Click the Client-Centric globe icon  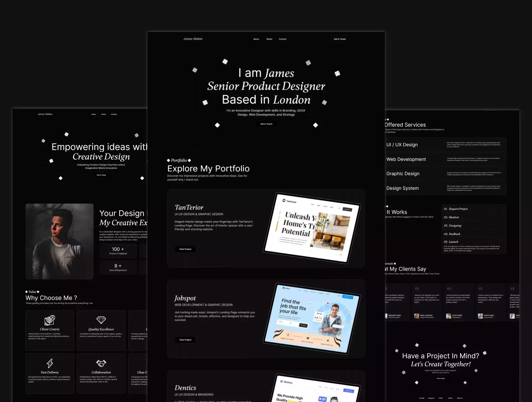point(50,320)
